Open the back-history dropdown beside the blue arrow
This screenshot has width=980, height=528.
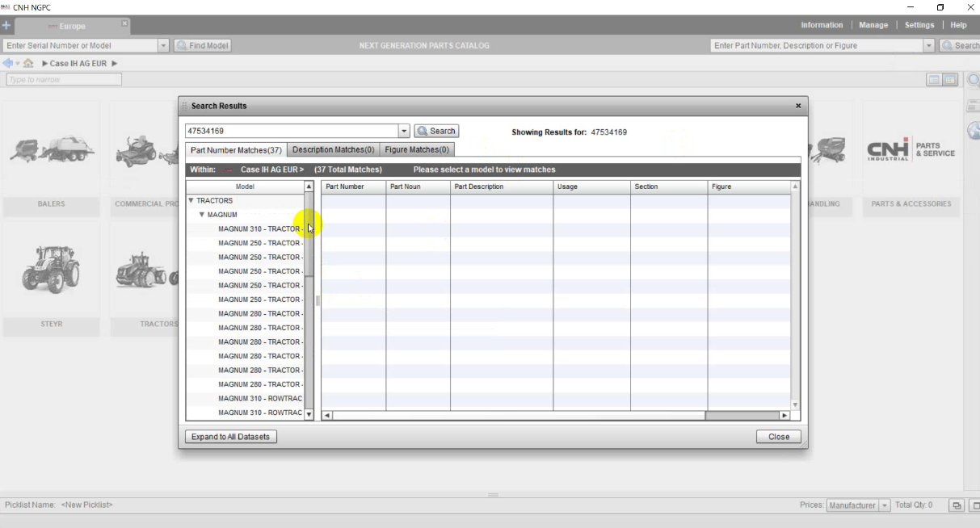click(x=18, y=64)
